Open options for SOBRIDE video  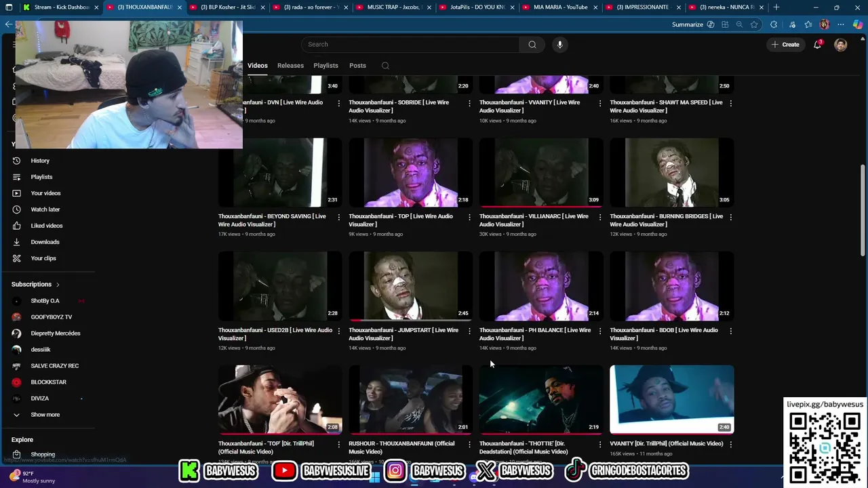tap(469, 103)
